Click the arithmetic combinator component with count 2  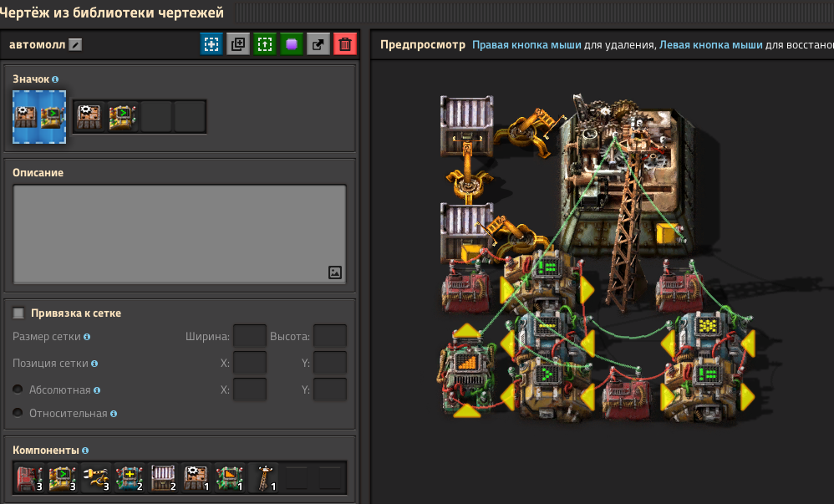coord(130,478)
